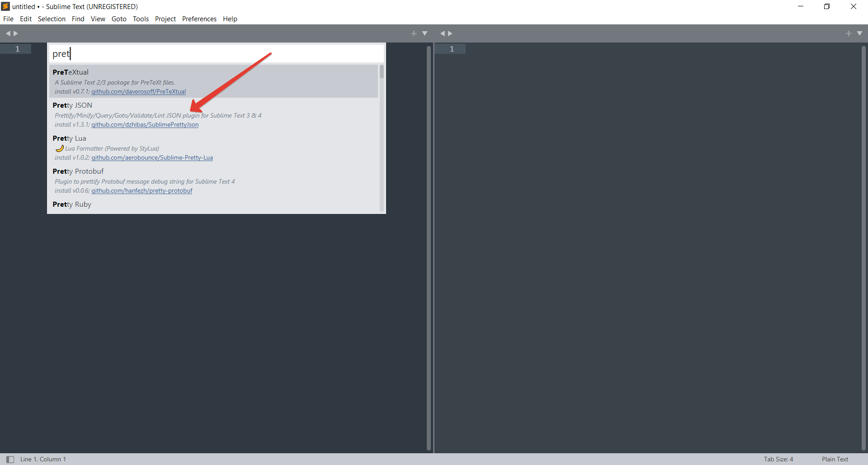Click line number 1 in left pane gutter
Viewport: 868px width, 465px height.
[x=18, y=49]
